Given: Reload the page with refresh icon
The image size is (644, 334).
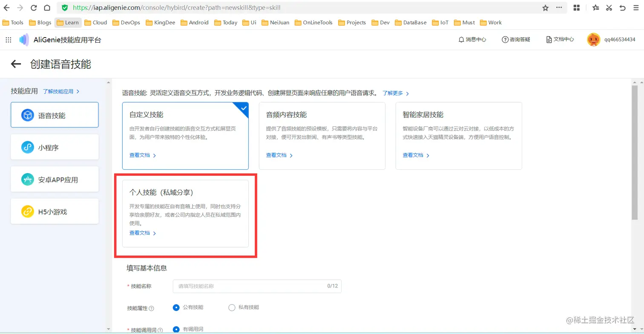Looking at the screenshot, I should pos(34,8).
